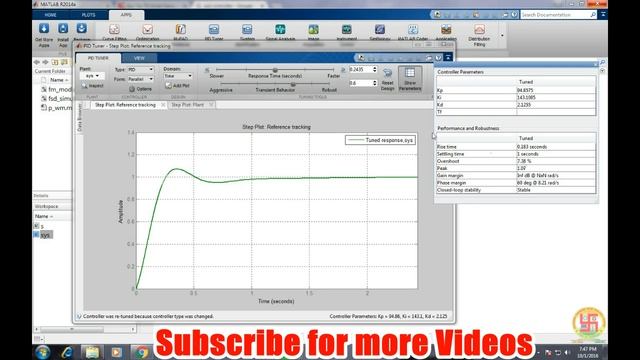
Task: Click the MATLAB toolstrip help icon
Action: pos(514,15)
